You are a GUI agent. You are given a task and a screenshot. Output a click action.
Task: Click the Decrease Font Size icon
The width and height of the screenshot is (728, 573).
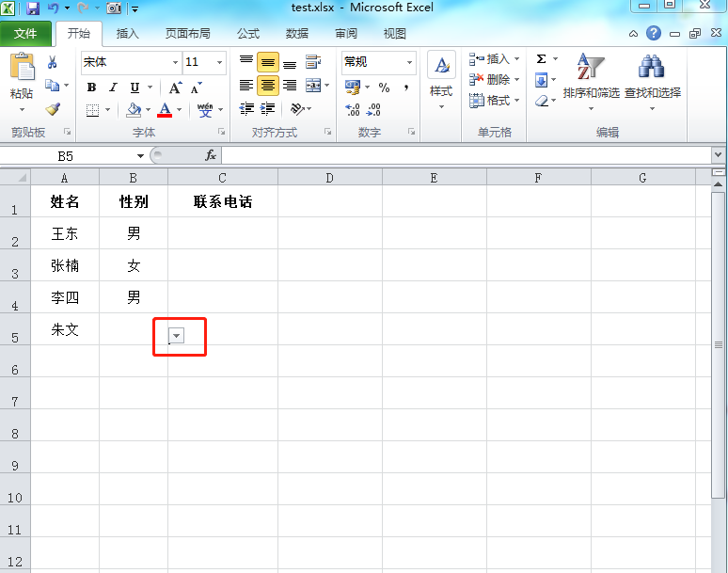coord(196,88)
